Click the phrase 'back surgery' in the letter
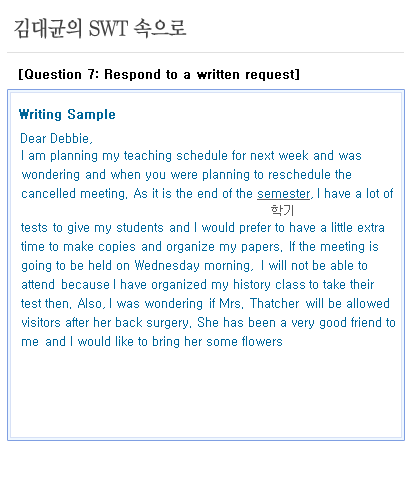410x480 pixels. (x=152, y=323)
